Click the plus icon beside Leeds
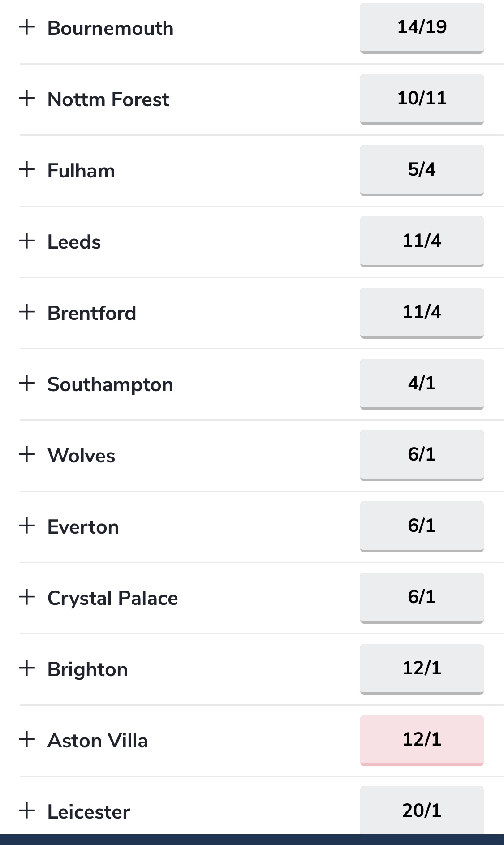 (27, 241)
